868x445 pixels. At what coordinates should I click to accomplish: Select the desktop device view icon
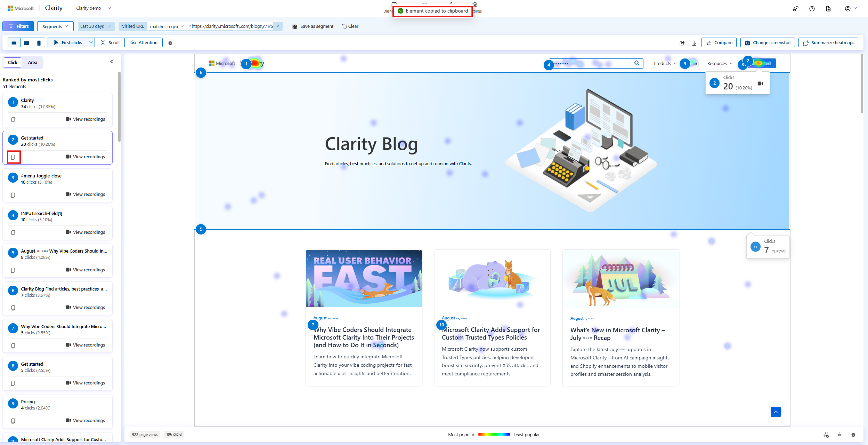coord(14,42)
